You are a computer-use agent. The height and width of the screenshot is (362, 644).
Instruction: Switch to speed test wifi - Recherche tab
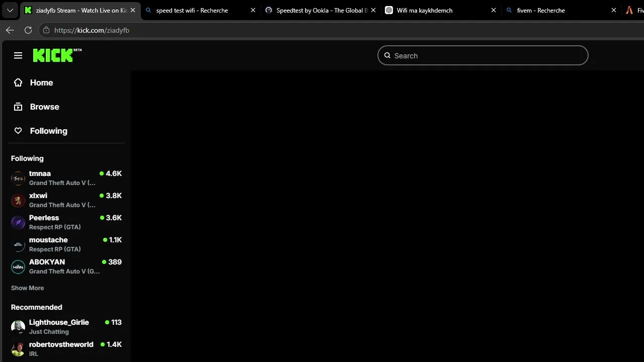click(x=201, y=10)
